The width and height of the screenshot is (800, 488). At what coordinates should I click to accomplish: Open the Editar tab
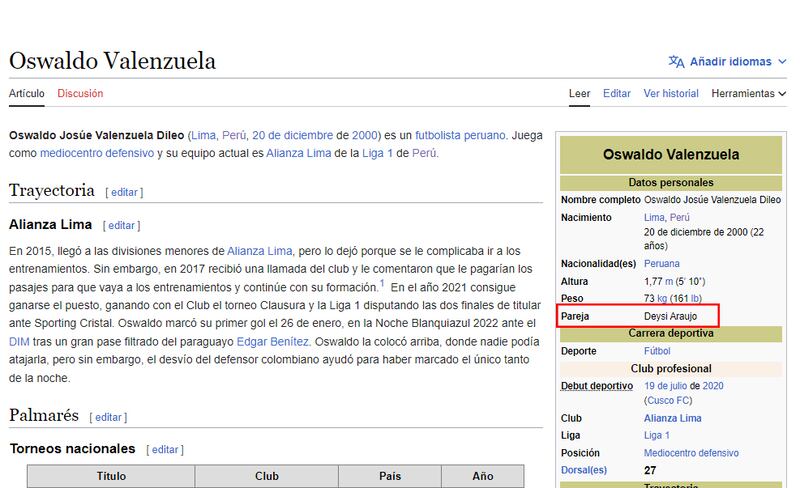(x=616, y=93)
